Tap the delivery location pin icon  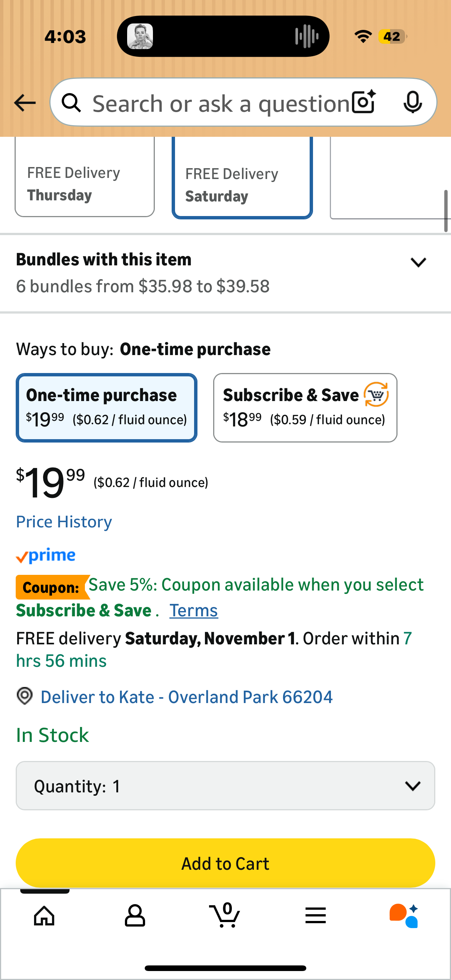coord(25,696)
